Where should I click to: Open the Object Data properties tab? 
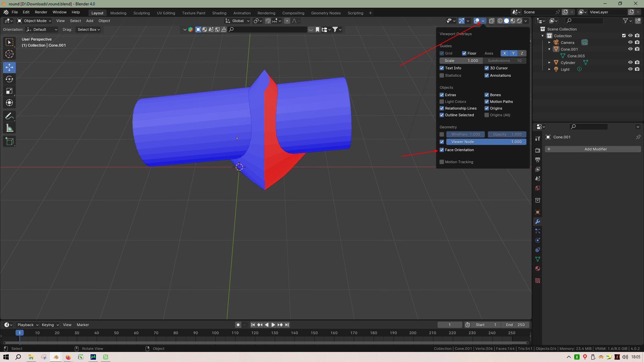[x=538, y=259]
